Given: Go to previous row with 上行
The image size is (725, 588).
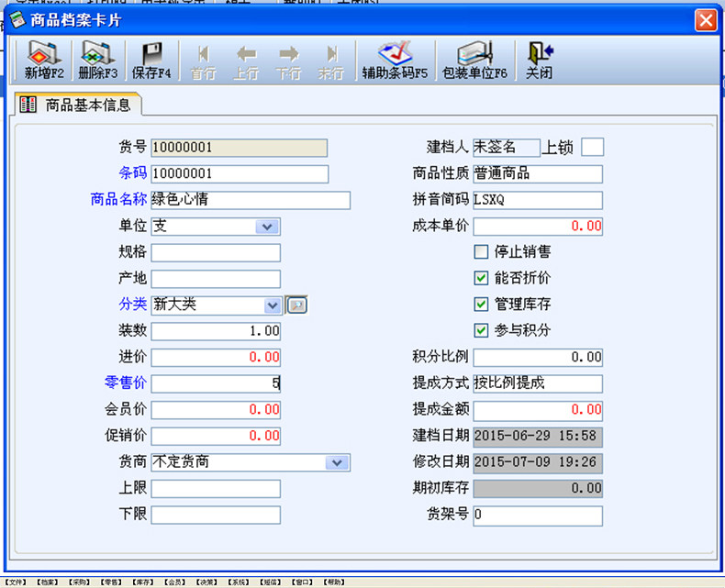Looking at the screenshot, I should pyautogui.click(x=246, y=62).
